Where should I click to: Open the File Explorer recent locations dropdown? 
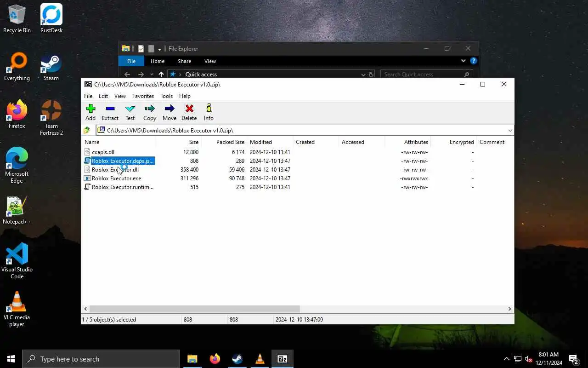152,75
